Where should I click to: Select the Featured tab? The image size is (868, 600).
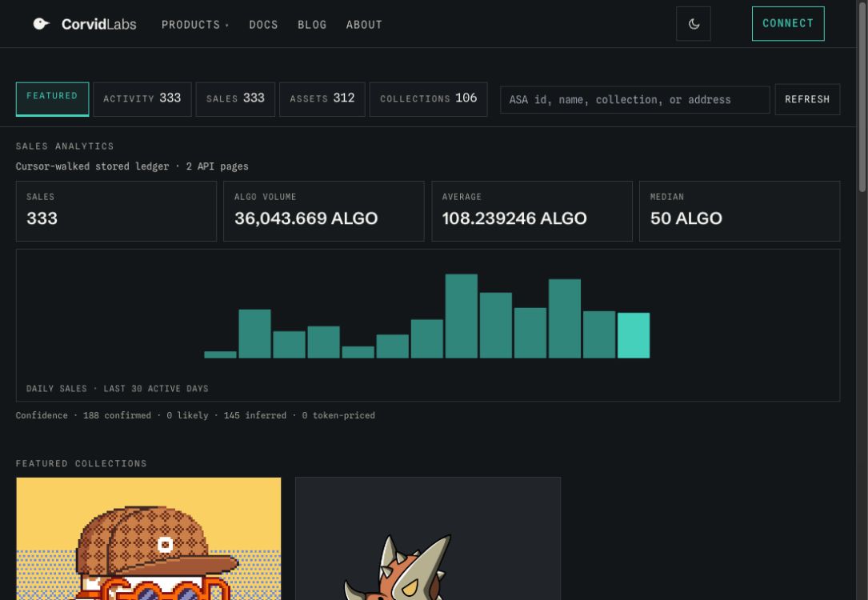pos(52,99)
